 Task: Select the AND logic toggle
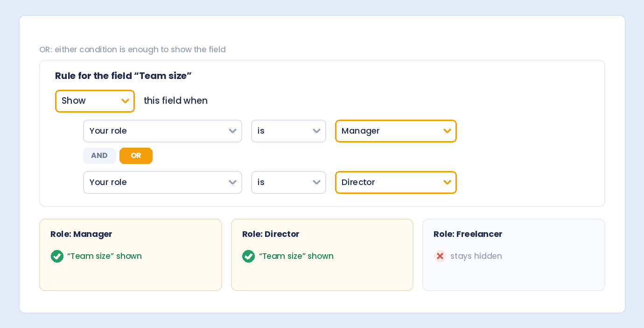(99, 156)
